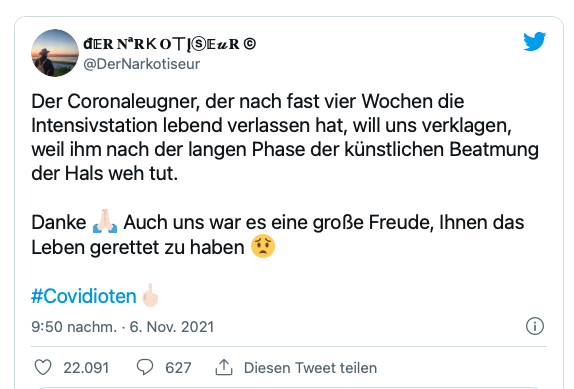The width and height of the screenshot is (574, 389).
Task: Click the share upload arrow icon
Action: click(x=224, y=367)
